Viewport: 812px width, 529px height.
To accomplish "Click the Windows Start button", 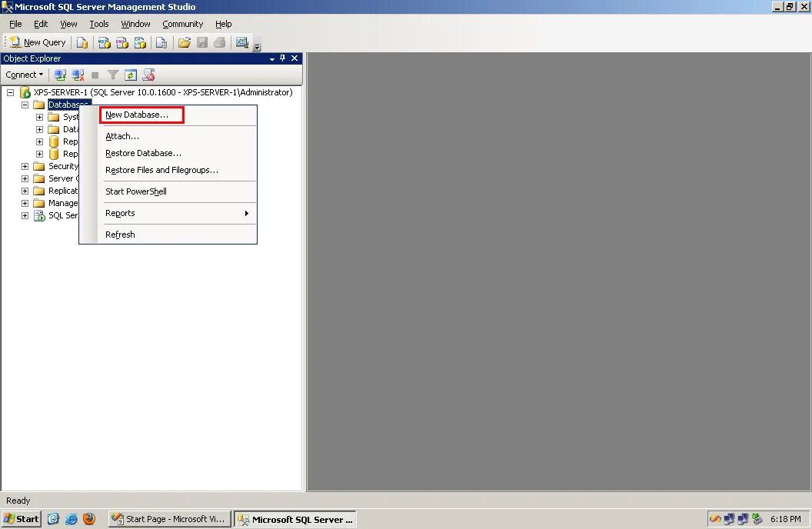I will [x=22, y=519].
